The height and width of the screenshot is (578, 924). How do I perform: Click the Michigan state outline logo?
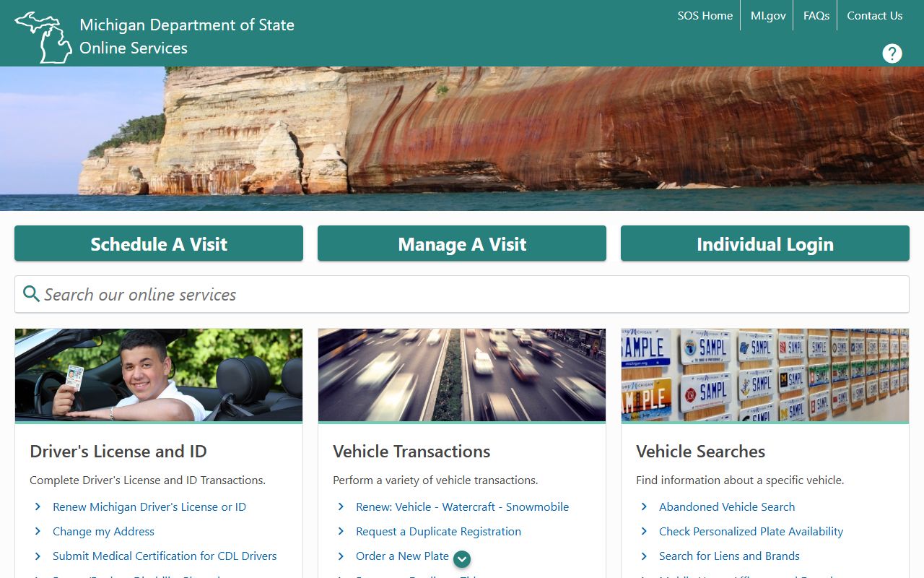pos(43,37)
